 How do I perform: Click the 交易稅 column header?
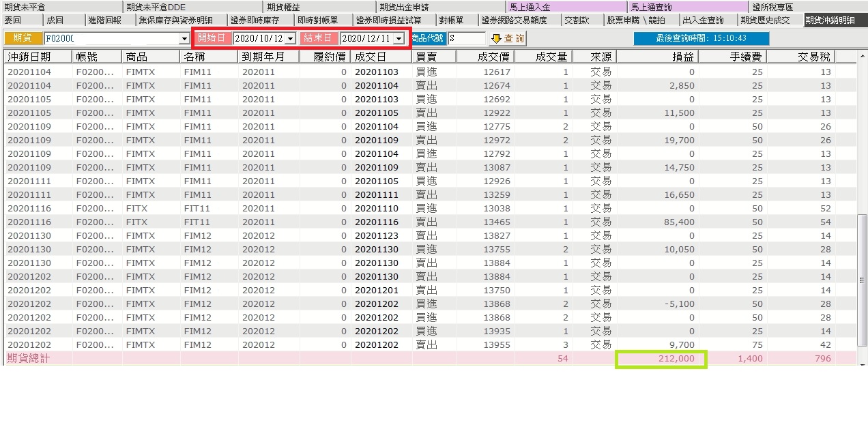click(x=801, y=57)
